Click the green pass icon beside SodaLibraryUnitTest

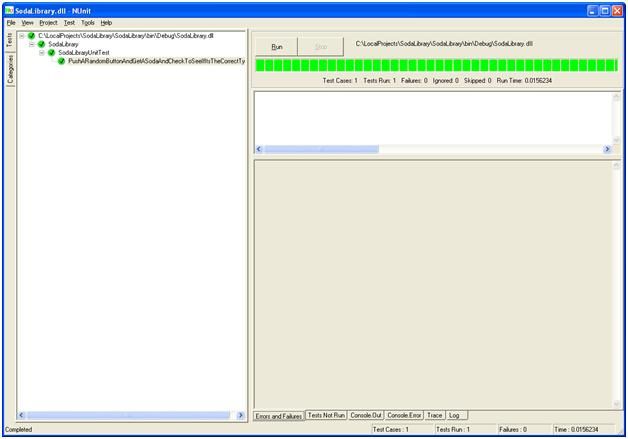click(51, 52)
